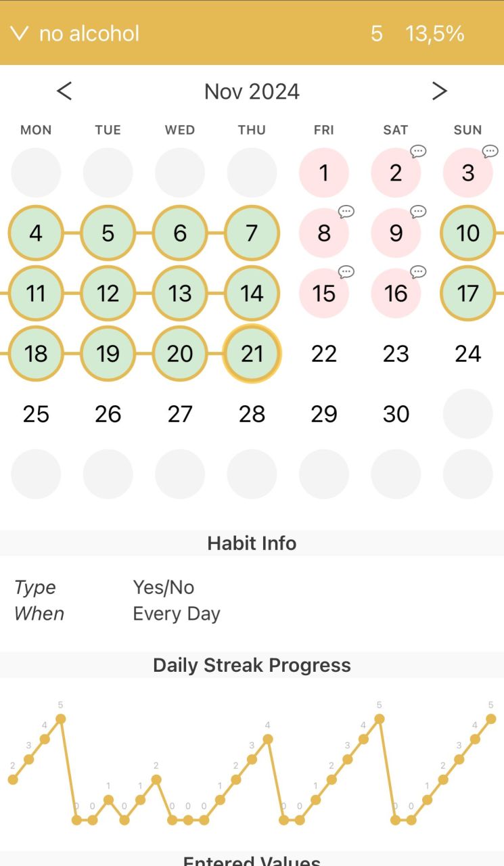
Task: Mark November 22 as done
Action: point(324,353)
